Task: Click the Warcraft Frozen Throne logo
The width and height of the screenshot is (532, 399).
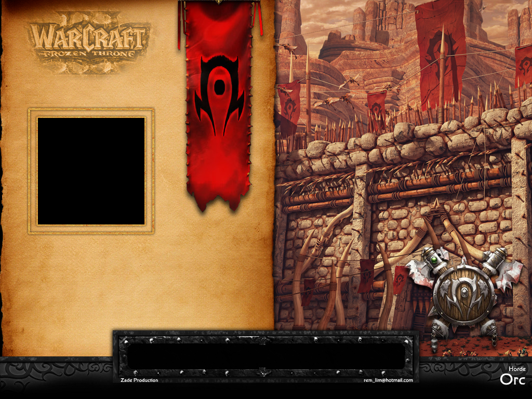Action: coord(89,42)
